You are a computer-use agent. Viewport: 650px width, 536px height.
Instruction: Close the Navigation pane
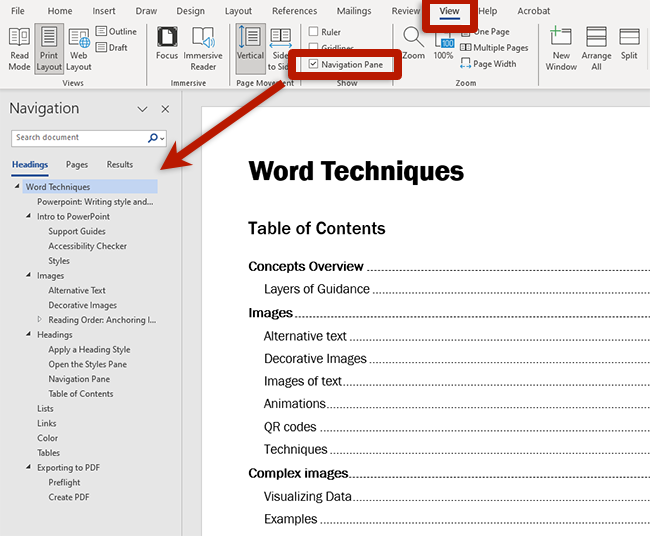tap(165, 109)
